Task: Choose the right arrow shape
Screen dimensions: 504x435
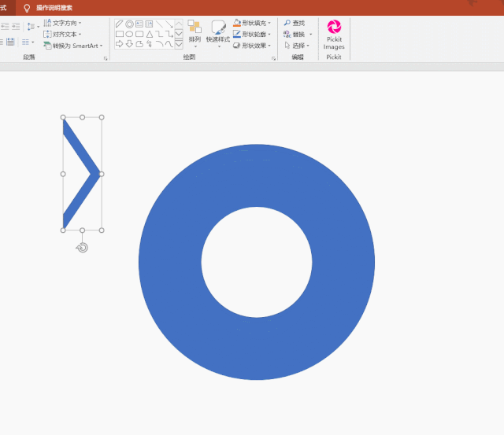Action: pyautogui.click(x=120, y=44)
